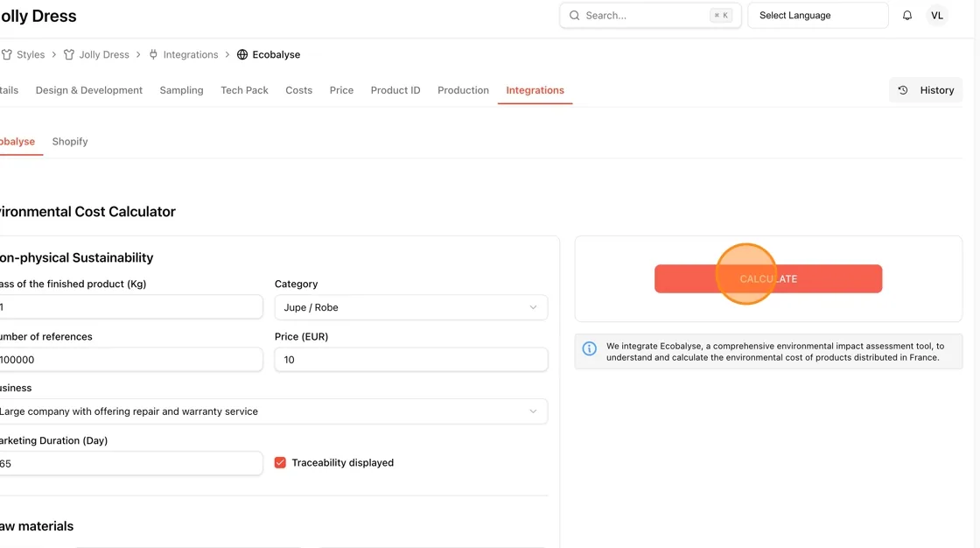This screenshot has width=980, height=548.
Task: Click the Raw materials heading
Action: click(x=36, y=526)
